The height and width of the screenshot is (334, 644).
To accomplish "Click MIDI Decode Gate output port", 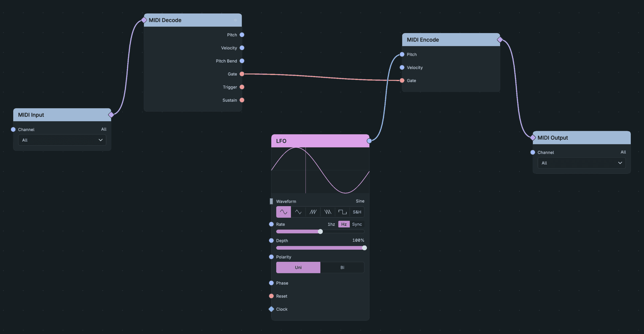I will tap(242, 74).
